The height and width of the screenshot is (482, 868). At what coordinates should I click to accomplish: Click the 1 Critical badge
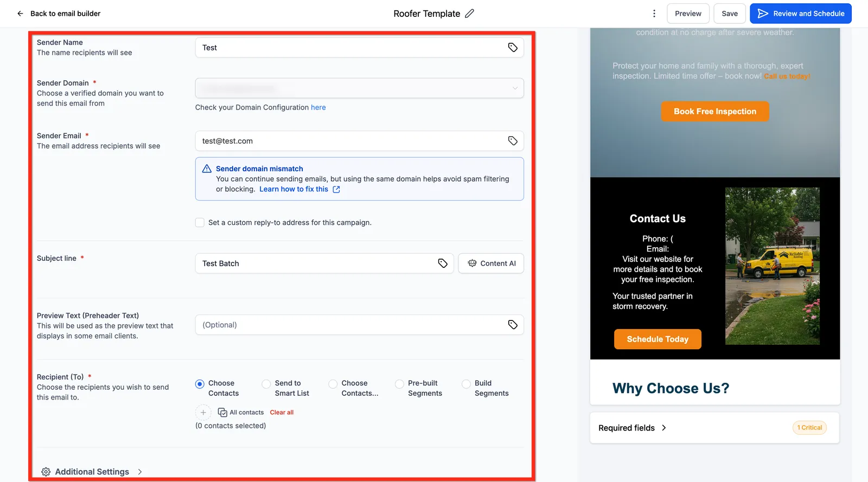[809, 428]
